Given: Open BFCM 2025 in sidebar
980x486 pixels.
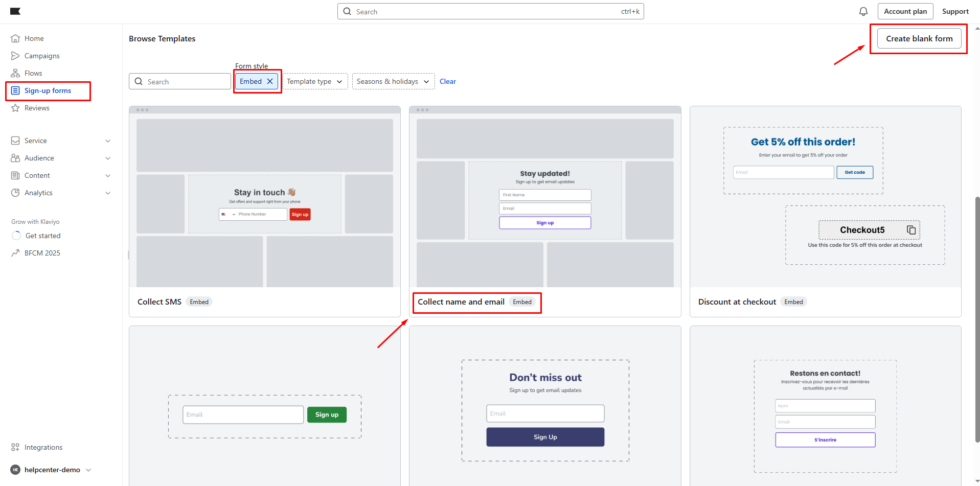Looking at the screenshot, I should 42,253.
